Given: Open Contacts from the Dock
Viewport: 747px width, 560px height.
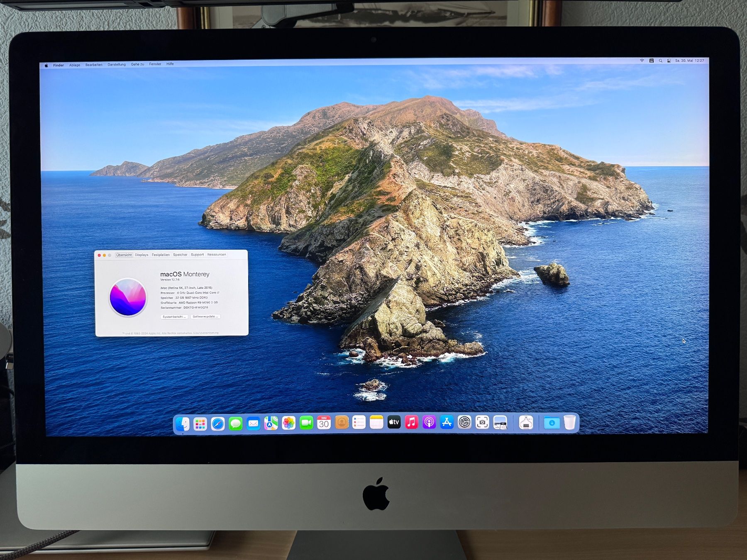Looking at the screenshot, I should coord(342,423).
